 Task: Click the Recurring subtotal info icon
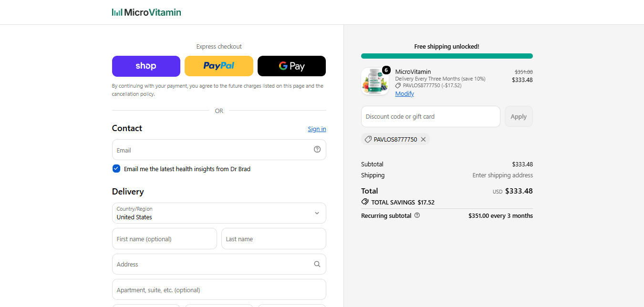click(x=417, y=215)
